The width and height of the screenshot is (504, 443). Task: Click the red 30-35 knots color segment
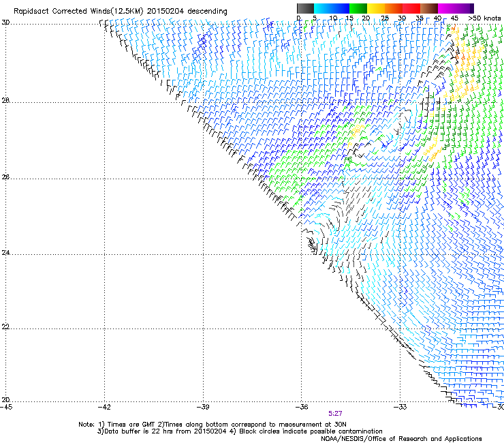411,8
